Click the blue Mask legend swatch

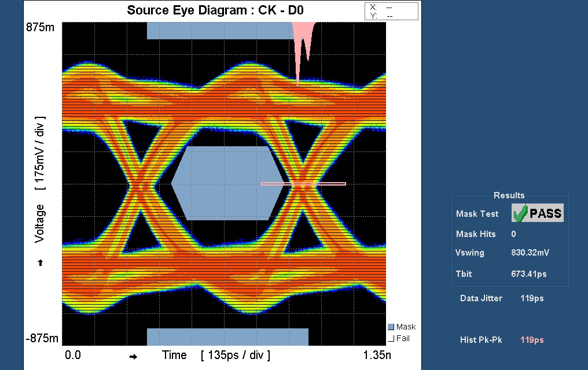pyautogui.click(x=391, y=327)
